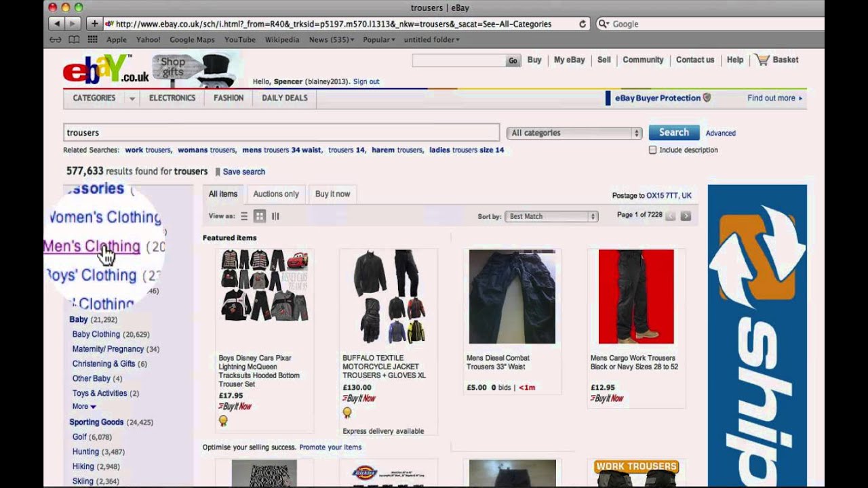Expand the News (535) bookmarks folder
868x488 pixels.
click(332, 39)
